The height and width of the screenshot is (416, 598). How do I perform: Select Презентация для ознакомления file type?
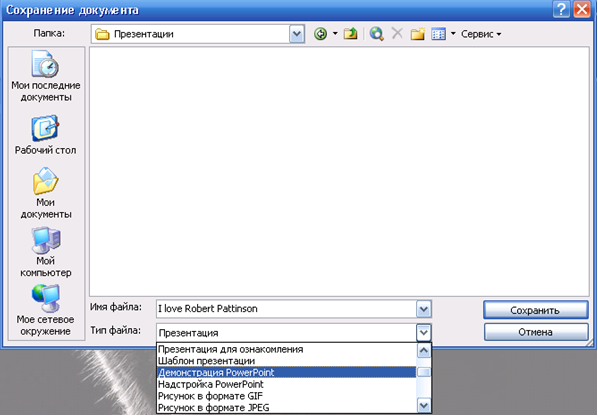tap(286, 349)
